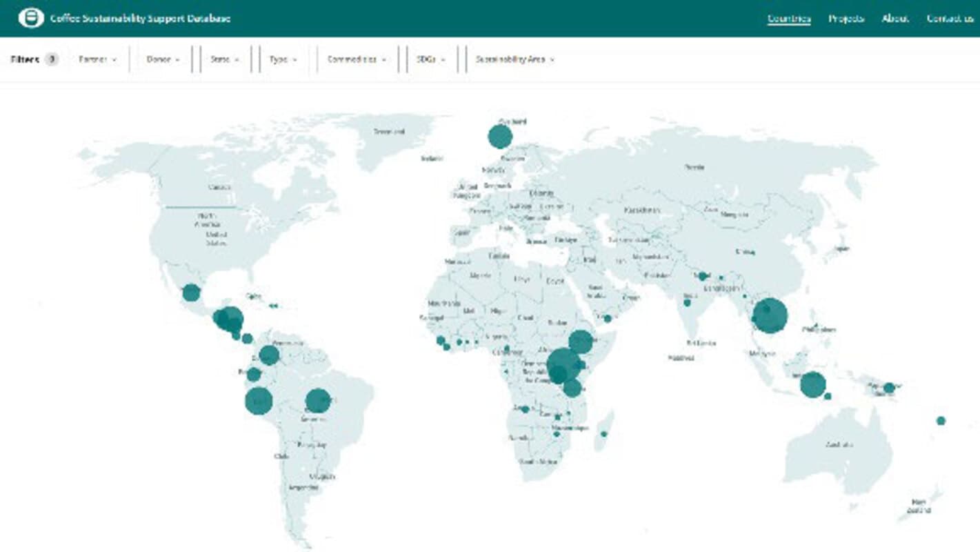Expand the Partner filter dropdown
Screen dimensions: 980x552
point(97,59)
